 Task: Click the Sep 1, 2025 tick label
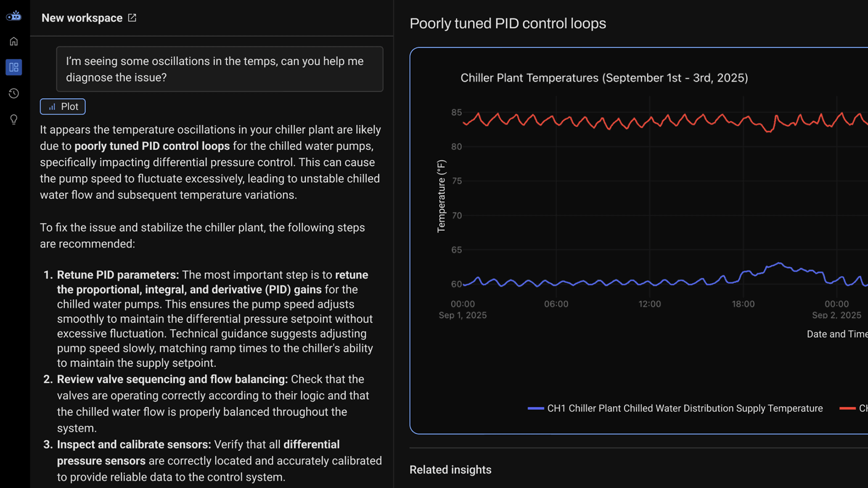click(x=463, y=315)
